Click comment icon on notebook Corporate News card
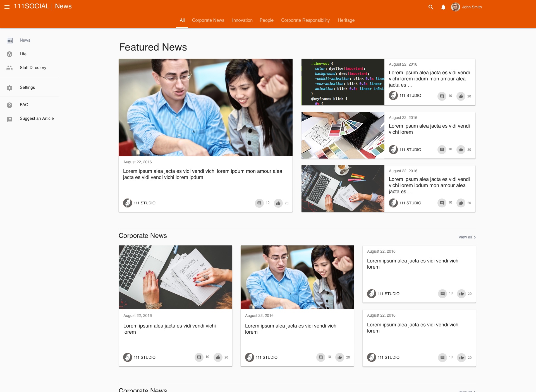 (199, 357)
